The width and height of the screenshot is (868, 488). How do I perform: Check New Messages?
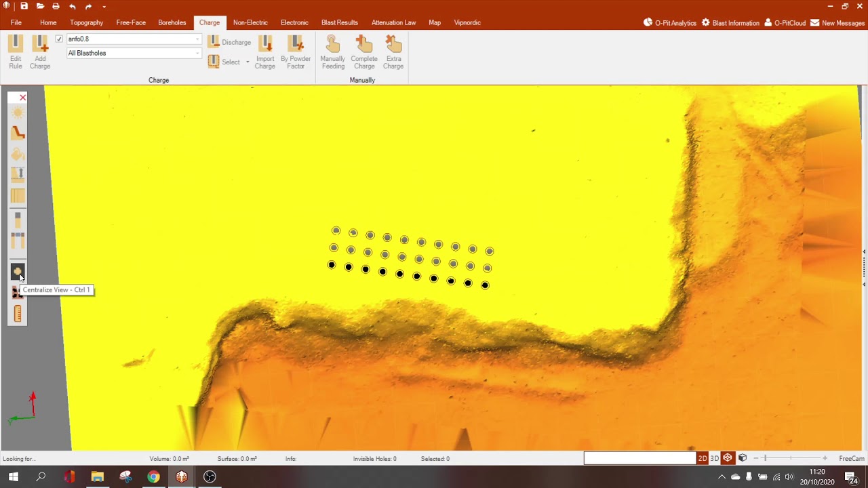pos(837,23)
